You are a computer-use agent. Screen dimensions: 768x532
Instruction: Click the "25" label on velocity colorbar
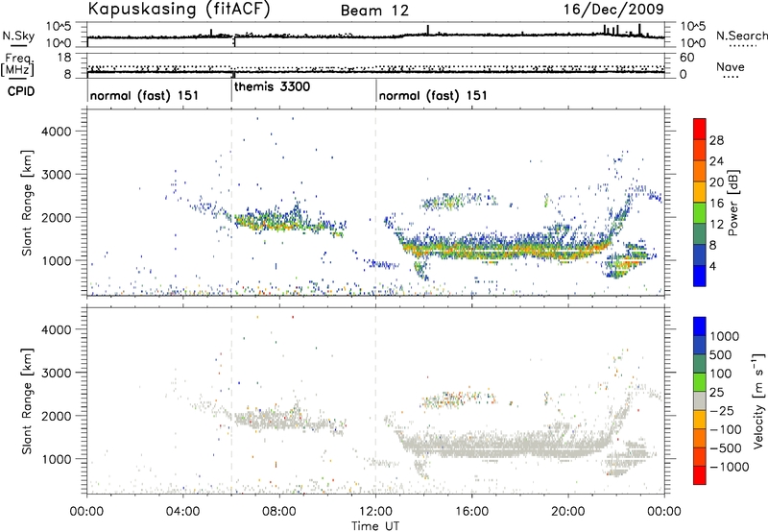tap(716, 393)
